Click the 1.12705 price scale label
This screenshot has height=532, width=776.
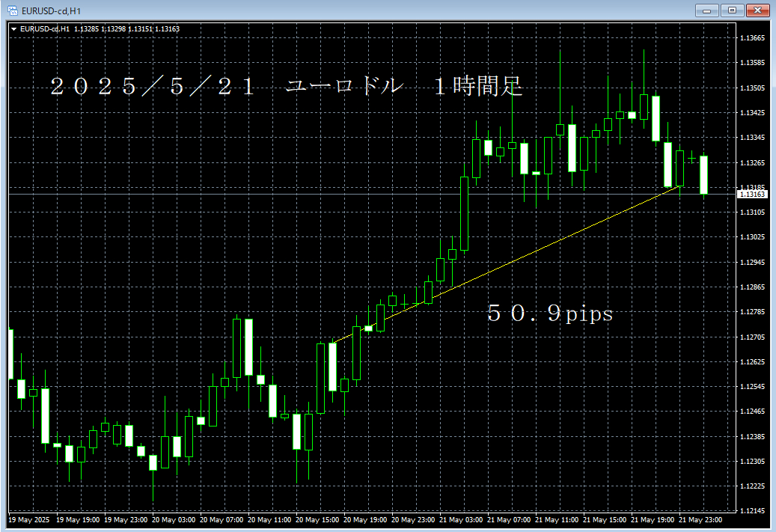(x=752, y=337)
